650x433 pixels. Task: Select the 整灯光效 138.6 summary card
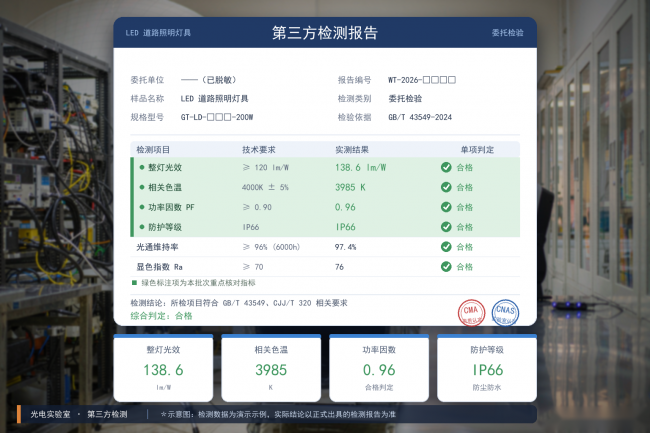[163, 368]
